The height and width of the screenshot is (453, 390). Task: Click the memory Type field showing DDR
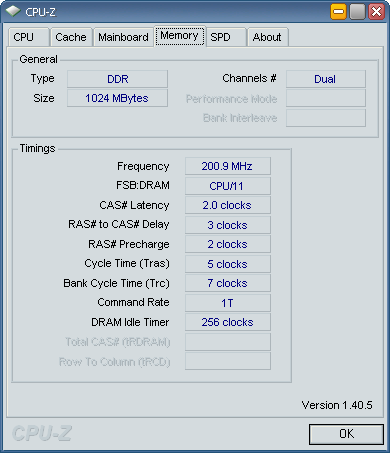(117, 79)
